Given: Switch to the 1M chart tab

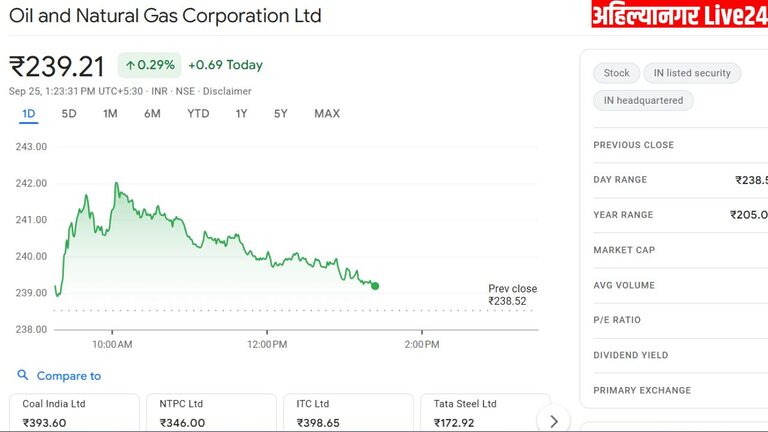Looking at the screenshot, I should pyautogui.click(x=110, y=114).
